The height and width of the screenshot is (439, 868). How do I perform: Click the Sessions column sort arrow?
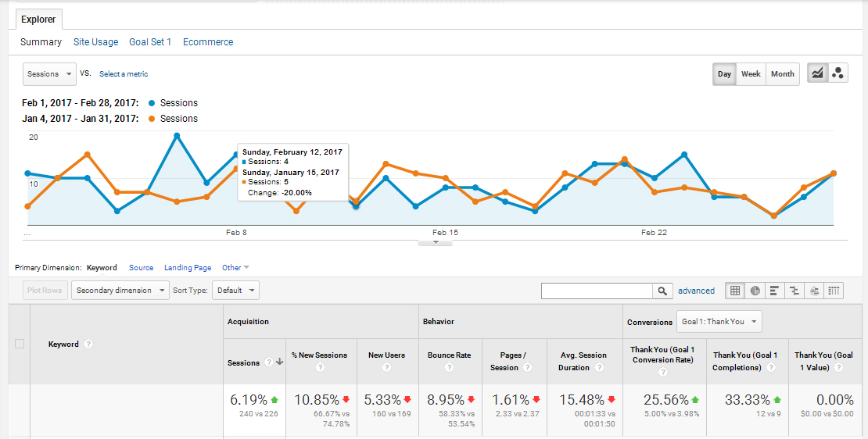279,362
